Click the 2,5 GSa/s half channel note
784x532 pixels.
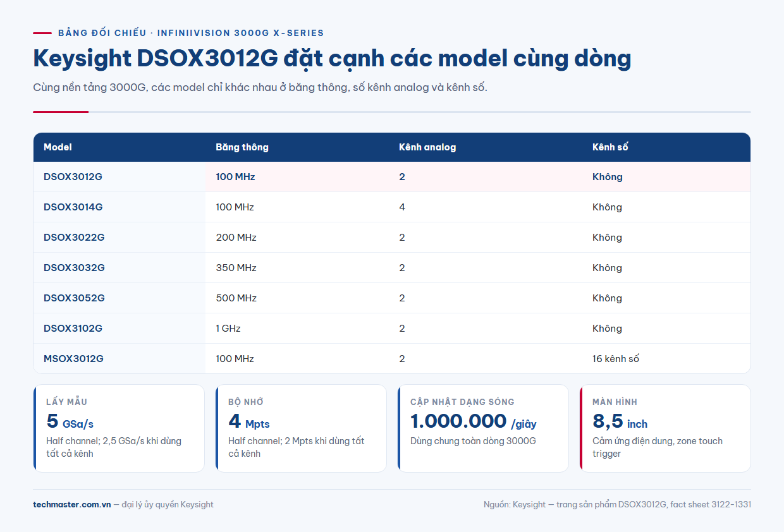114,447
